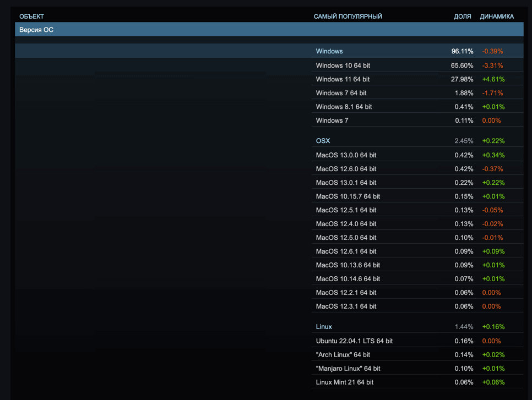Click the ДИНАМИКА column header
532x400 pixels.
click(497, 17)
